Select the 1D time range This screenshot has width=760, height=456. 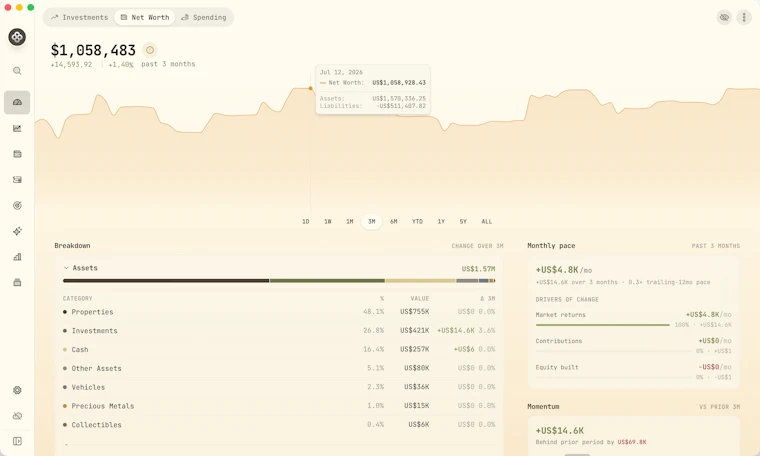(x=306, y=221)
